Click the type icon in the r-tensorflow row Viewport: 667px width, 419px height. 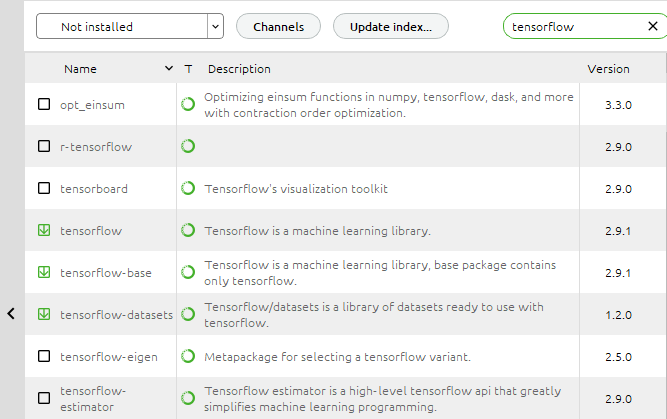pyautogui.click(x=188, y=146)
